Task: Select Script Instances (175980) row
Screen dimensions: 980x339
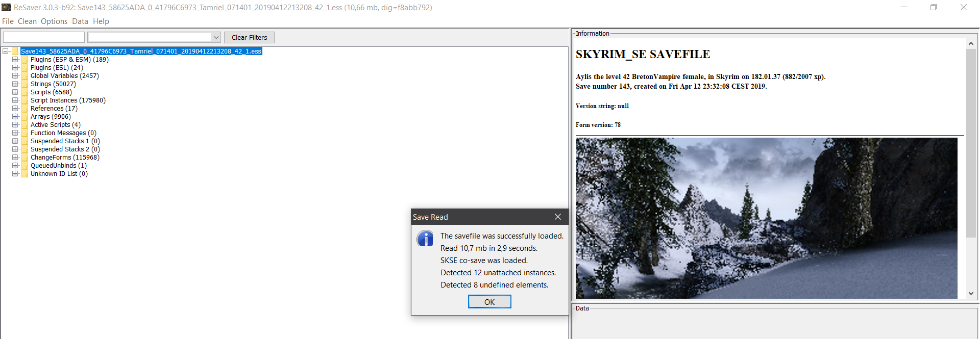Action: [x=68, y=100]
